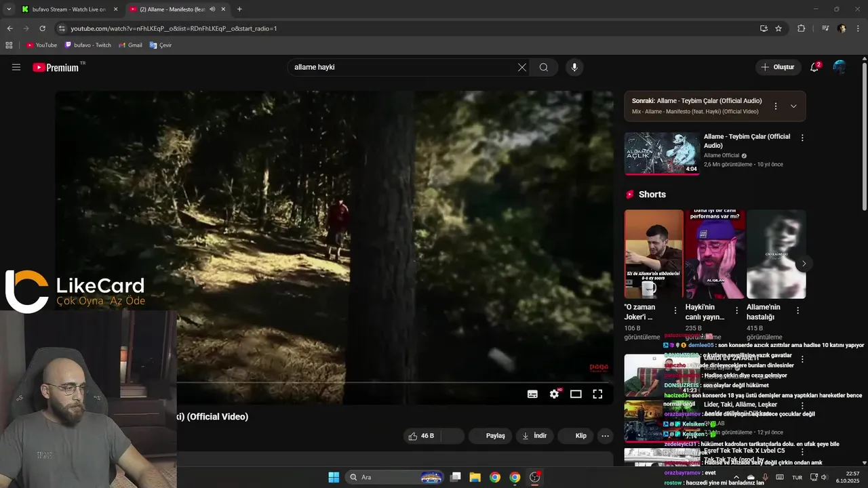
Task: Expand the mix playlist panel chevron
Action: coord(793,106)
